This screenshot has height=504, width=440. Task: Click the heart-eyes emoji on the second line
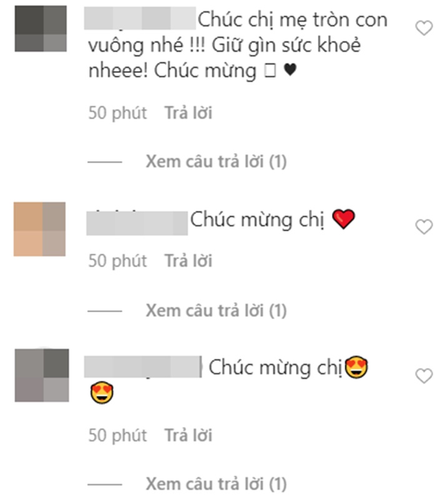(x=102, y=393)
